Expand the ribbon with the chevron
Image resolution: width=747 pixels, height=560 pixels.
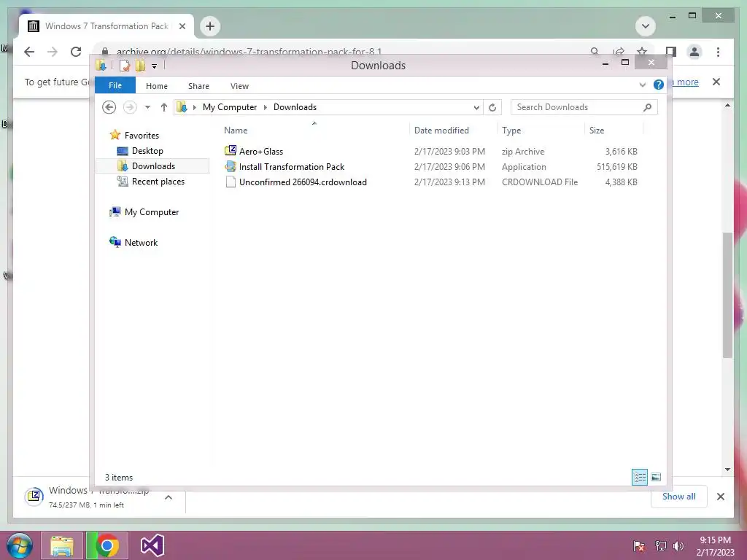[x=642, y=85]
